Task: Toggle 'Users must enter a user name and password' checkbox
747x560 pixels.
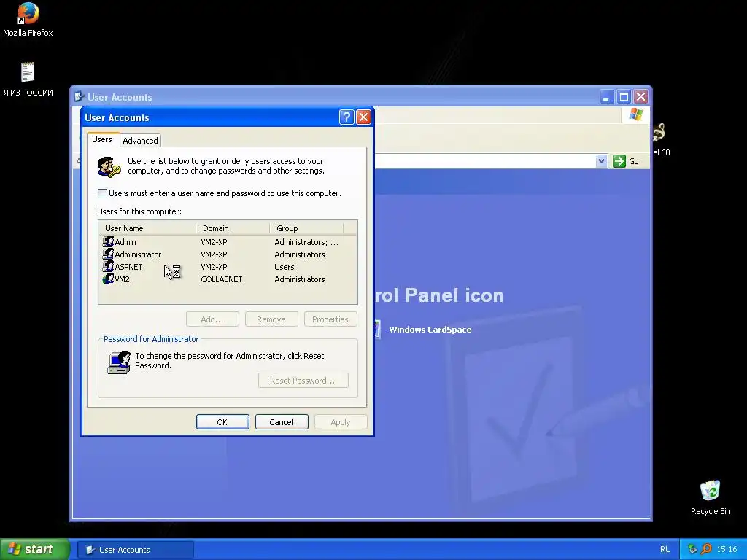Action: point(102,193)
